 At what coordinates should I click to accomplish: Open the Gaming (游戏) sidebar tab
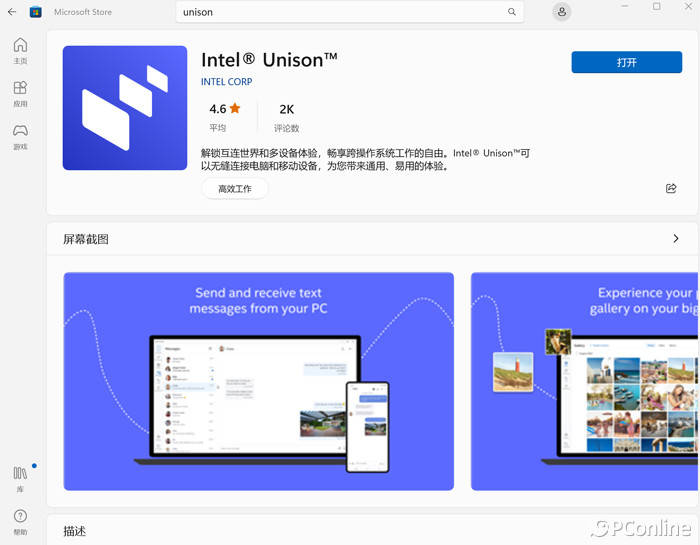(21, 137)
